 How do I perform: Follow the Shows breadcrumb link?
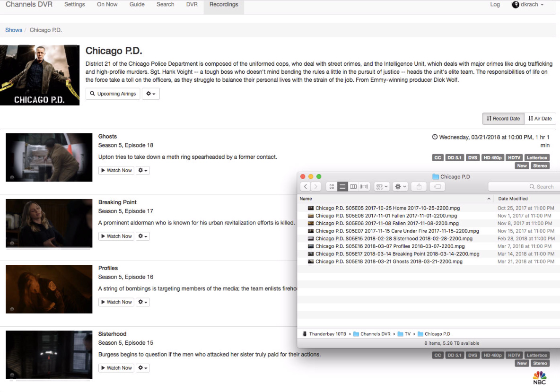(14, 30)
